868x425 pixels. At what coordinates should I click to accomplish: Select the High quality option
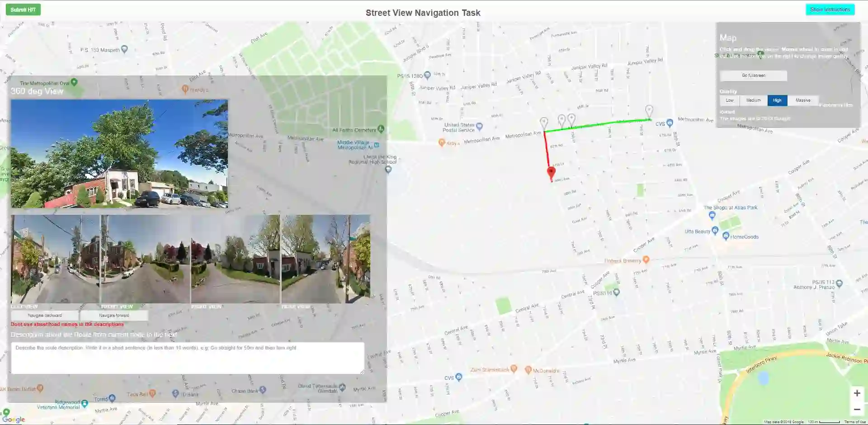pyautogui.click(x=777, y=100)
